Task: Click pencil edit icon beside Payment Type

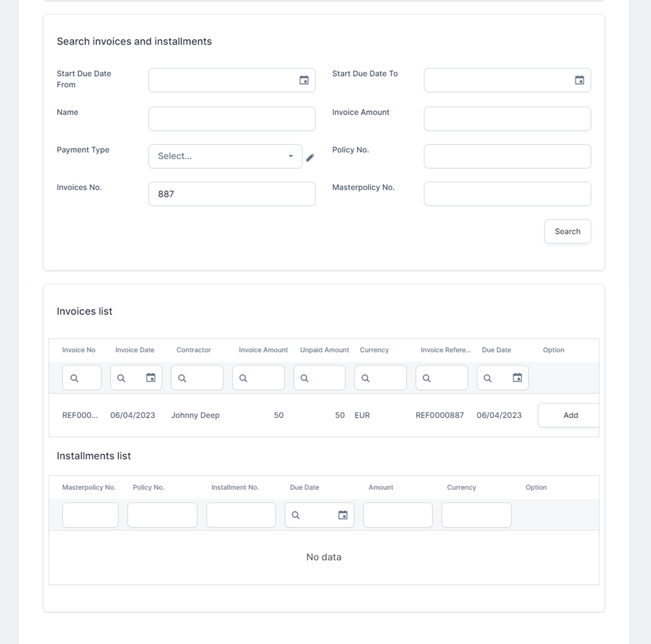Action: pyautogui.click(x=310, y=157)
